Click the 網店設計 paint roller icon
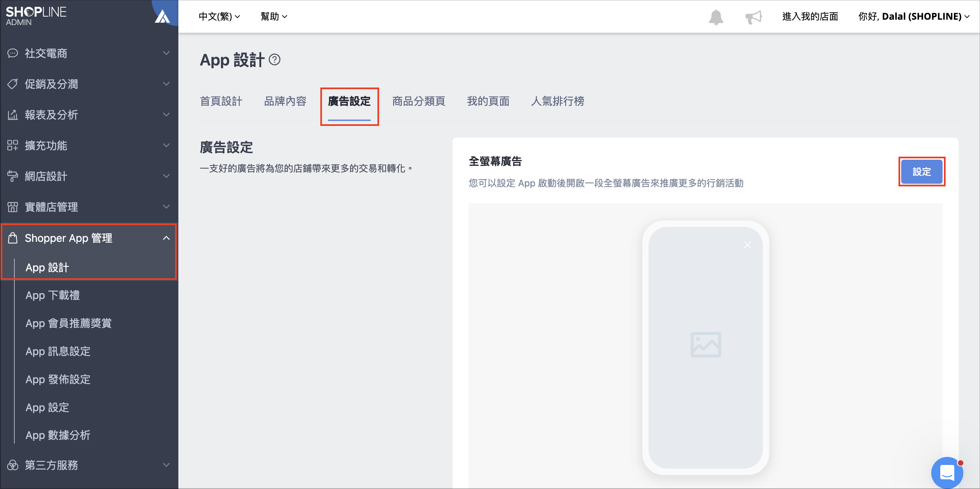 point(13,176)
